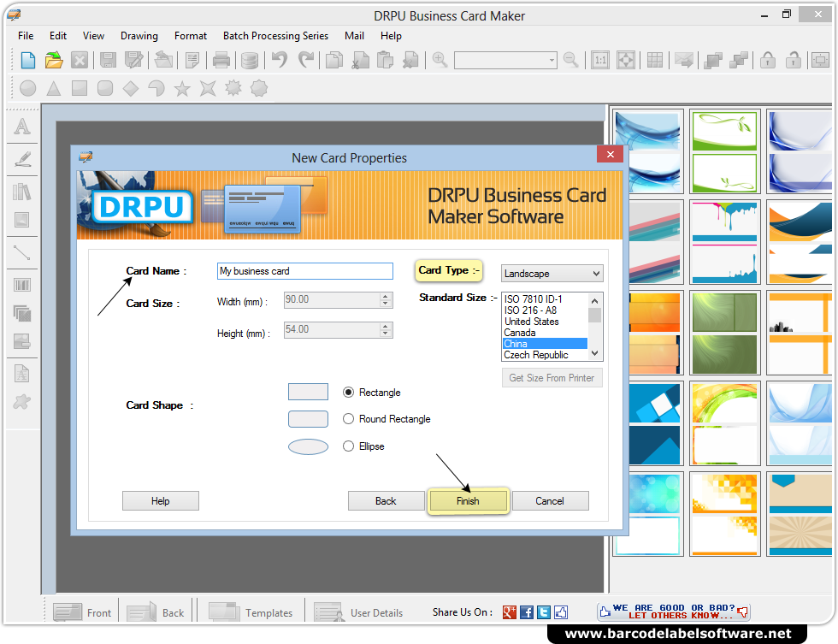
Task: Click the grid display icon
Action: click(655, 61)
